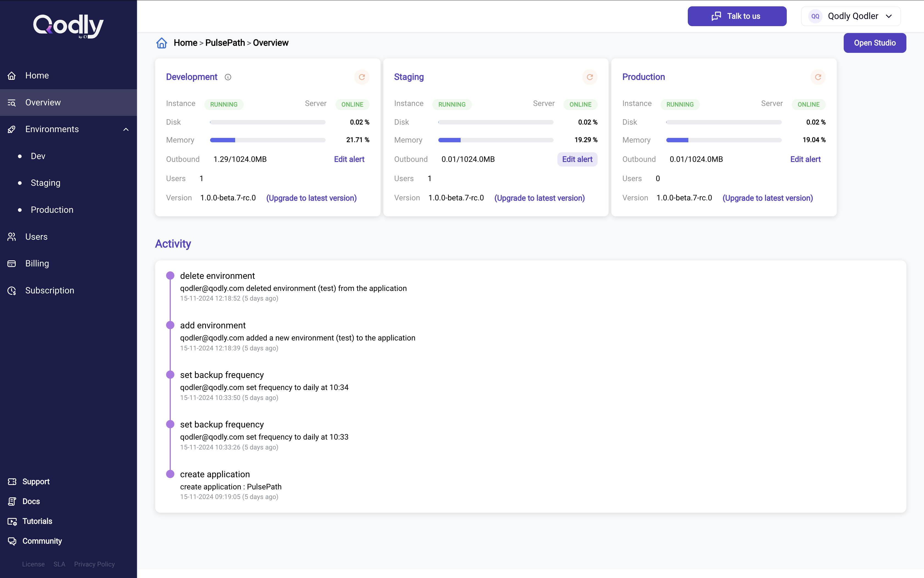Click the Development RUNNING status badge
Screen dimensions: 924x578
coord(224,104)
